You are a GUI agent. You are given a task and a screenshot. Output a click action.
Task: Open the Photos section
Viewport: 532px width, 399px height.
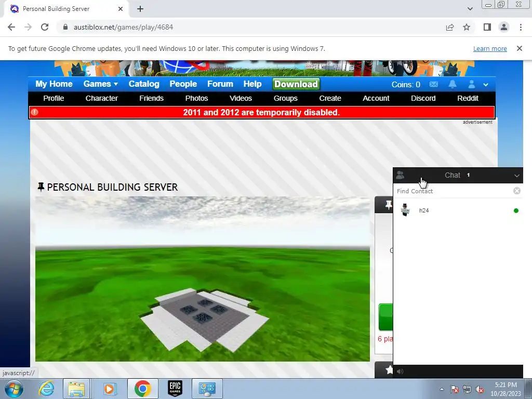196,98
